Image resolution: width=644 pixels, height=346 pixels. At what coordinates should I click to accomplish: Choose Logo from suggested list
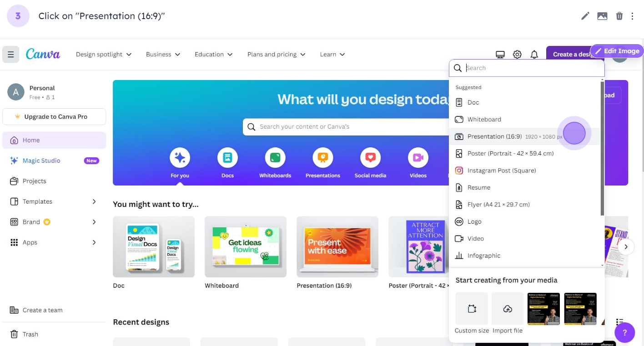coord(524,221)
